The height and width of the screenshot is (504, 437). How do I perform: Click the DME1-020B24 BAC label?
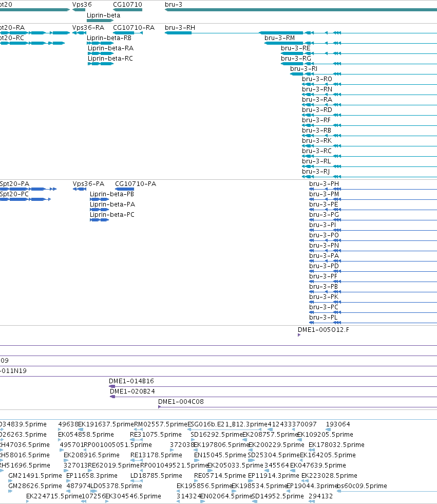132,391
